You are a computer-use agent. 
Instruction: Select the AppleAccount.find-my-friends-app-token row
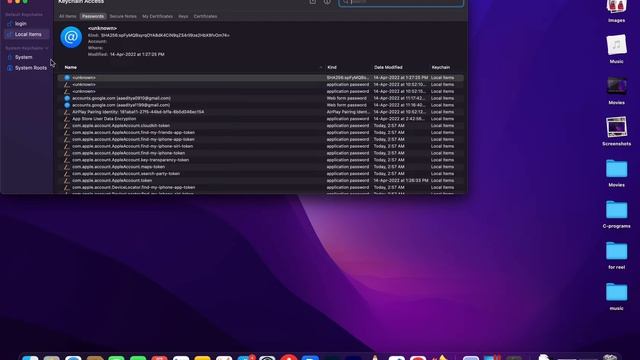tap(260, 132)
